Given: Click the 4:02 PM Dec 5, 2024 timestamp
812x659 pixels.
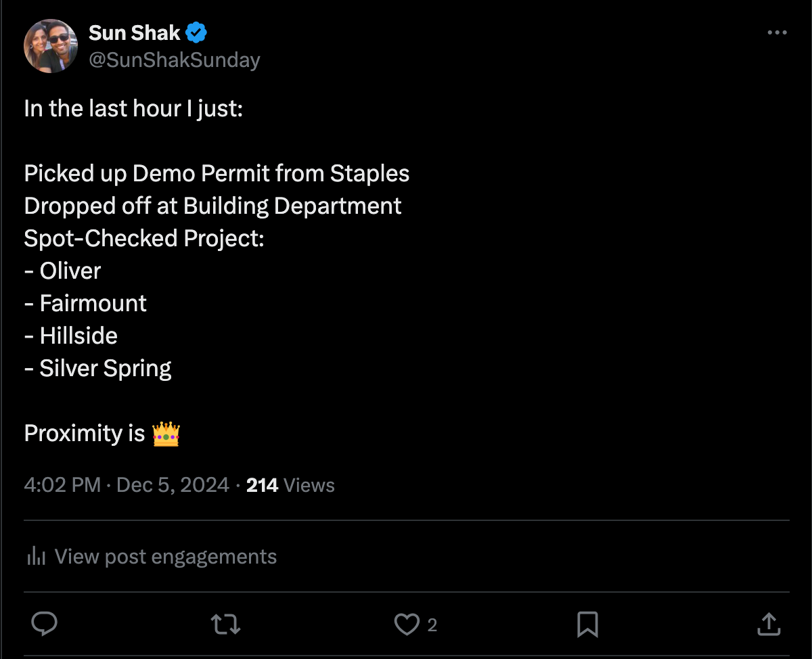Looking at the screenshot, I should pos(127,485).
